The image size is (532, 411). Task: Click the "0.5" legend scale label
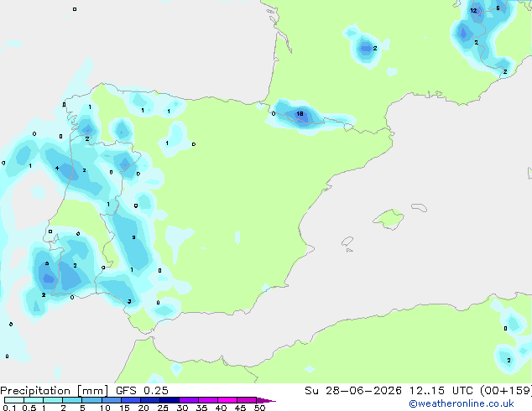29,408
